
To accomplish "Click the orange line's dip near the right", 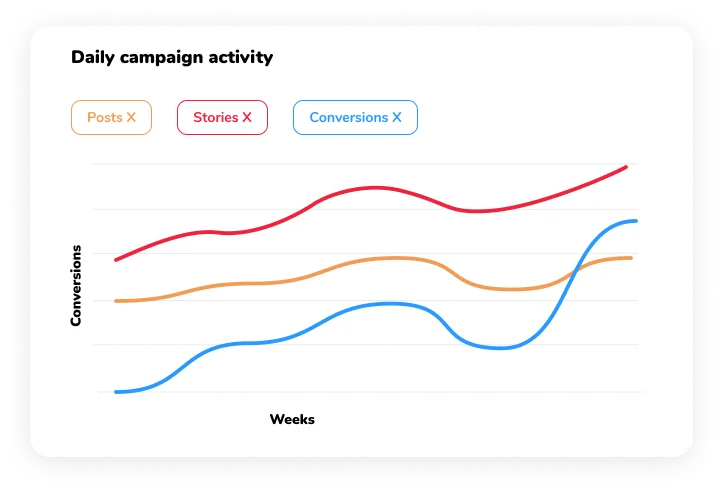I will tap(510, 290).
